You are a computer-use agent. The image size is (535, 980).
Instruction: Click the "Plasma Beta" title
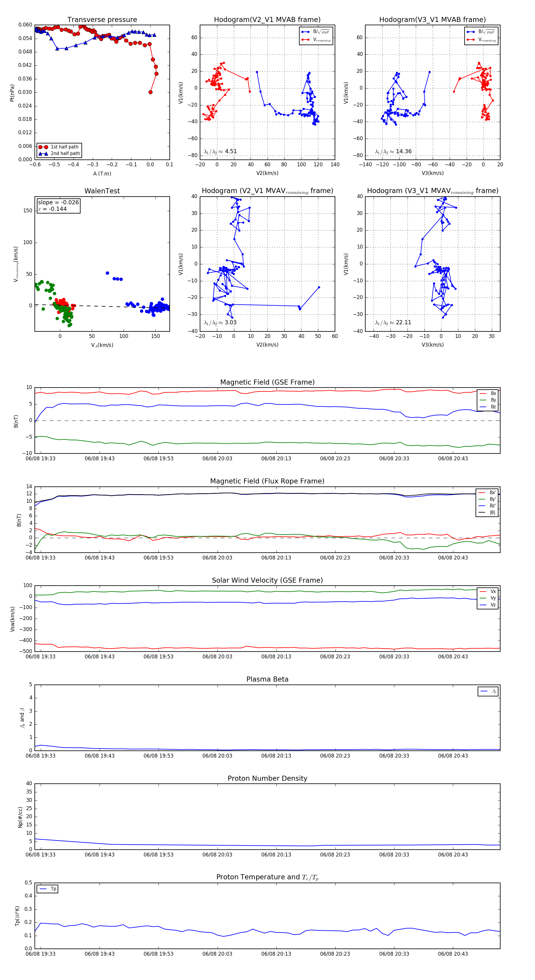tap(267, 679)
